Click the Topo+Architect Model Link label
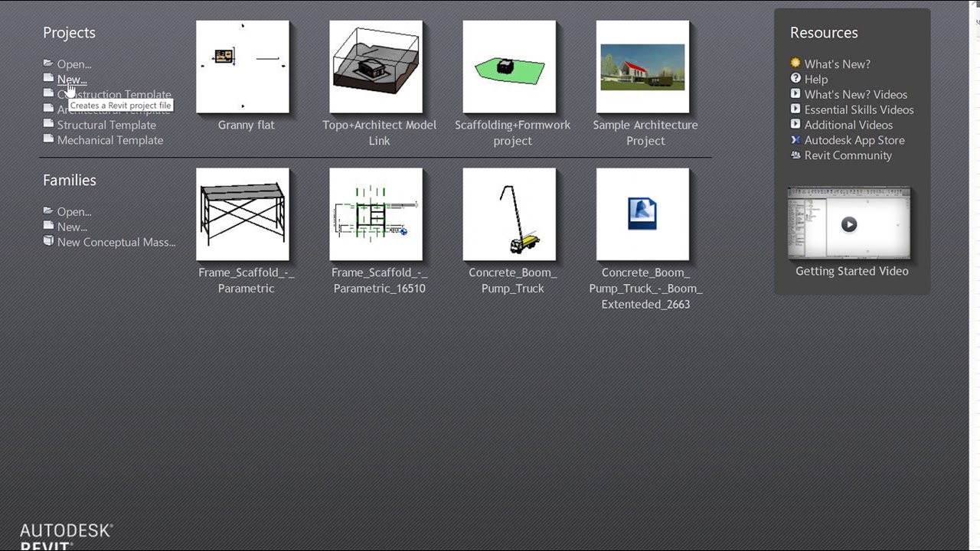Image resolution: width=980 pixels, height=551 pixels. [x=379, y=132]
